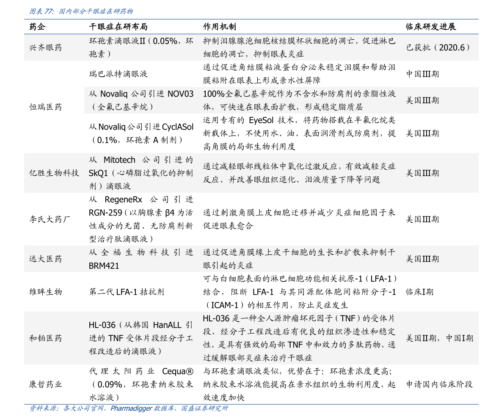
Task: Click the HL-036 HanALL drug description cell
Action: coord(141,338)
